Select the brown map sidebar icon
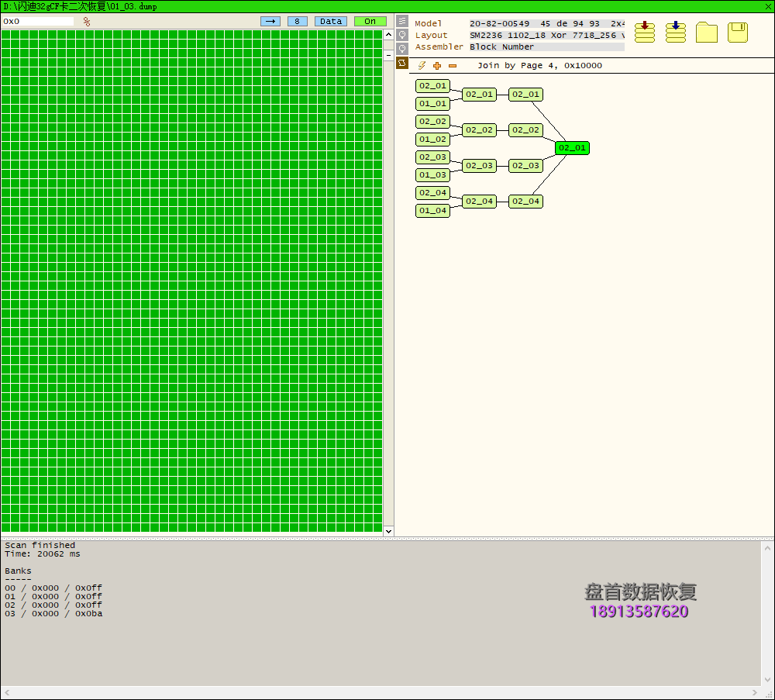 pyautogui.click(x=402, y=64)
